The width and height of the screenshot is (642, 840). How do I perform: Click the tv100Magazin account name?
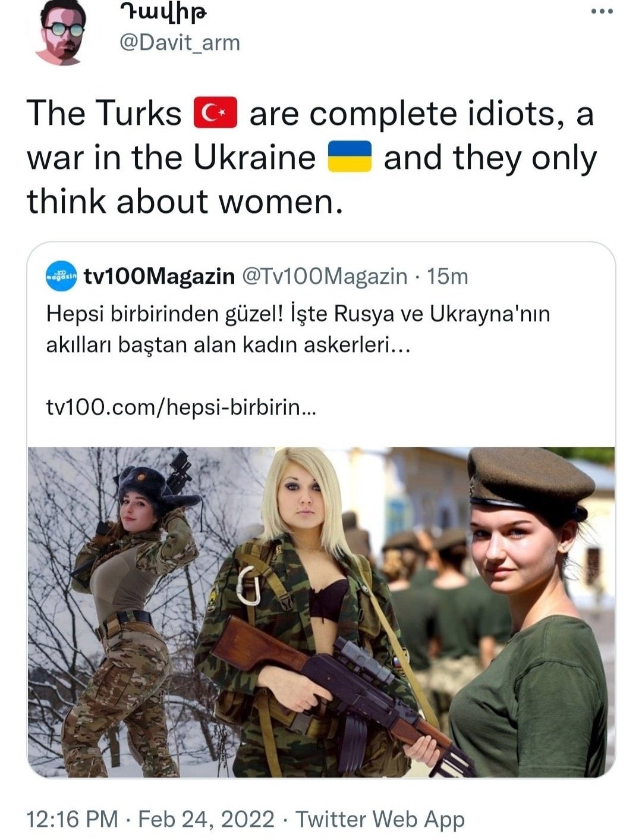tap(159, 276)
